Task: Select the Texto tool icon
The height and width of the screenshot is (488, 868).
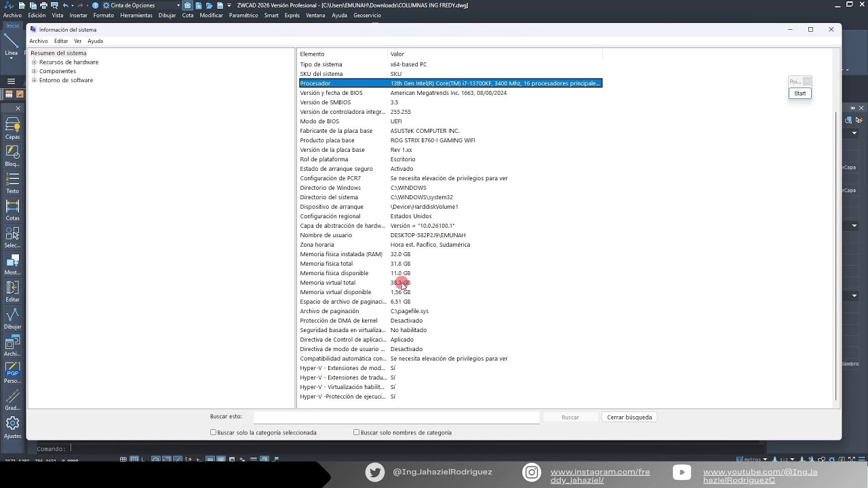Action: pyautogui.click(x=12, y=182)
